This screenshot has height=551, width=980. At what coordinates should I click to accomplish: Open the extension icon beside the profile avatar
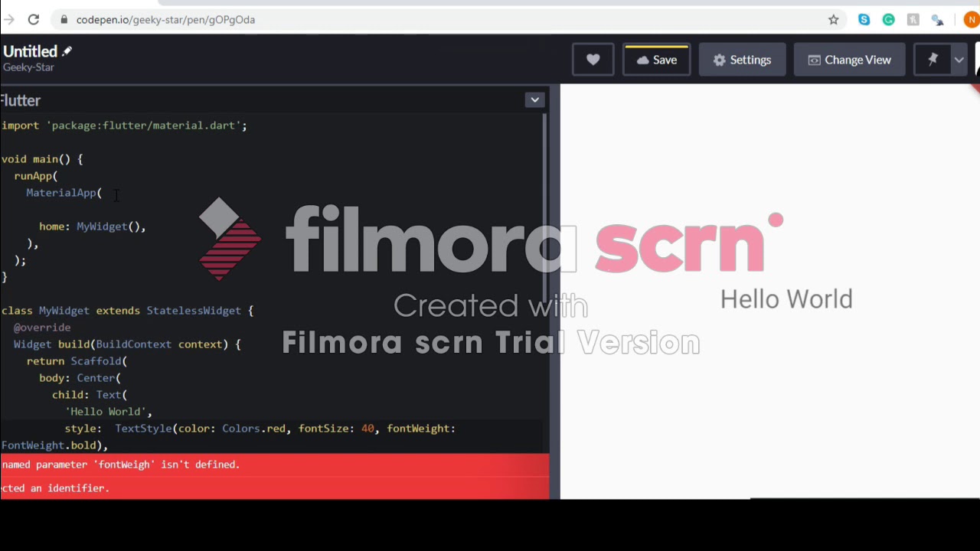(937, 20)
